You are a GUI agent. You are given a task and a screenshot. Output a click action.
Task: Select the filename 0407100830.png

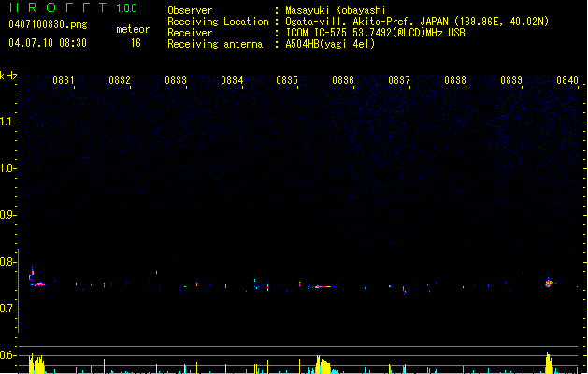point(48,24)
